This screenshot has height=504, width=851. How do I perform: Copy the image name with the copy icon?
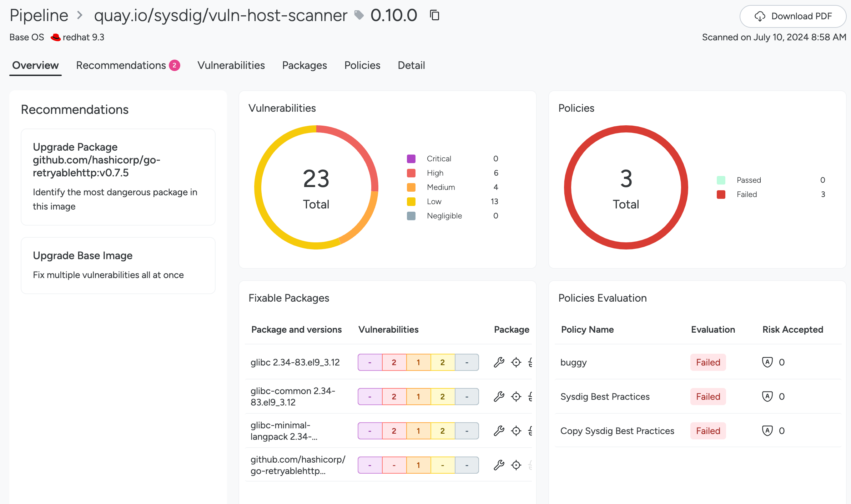pos(434,15)
